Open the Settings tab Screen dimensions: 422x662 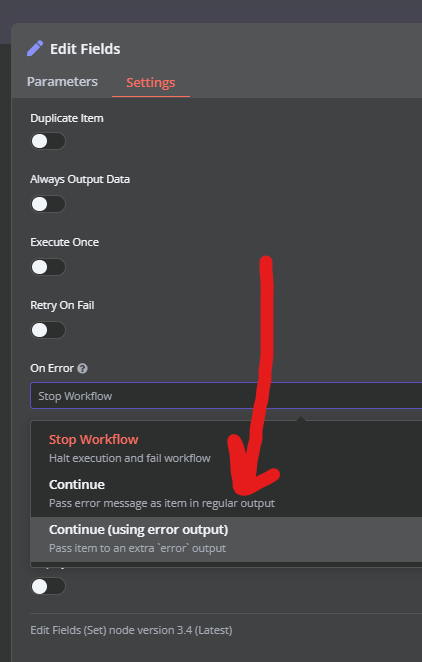151,82
